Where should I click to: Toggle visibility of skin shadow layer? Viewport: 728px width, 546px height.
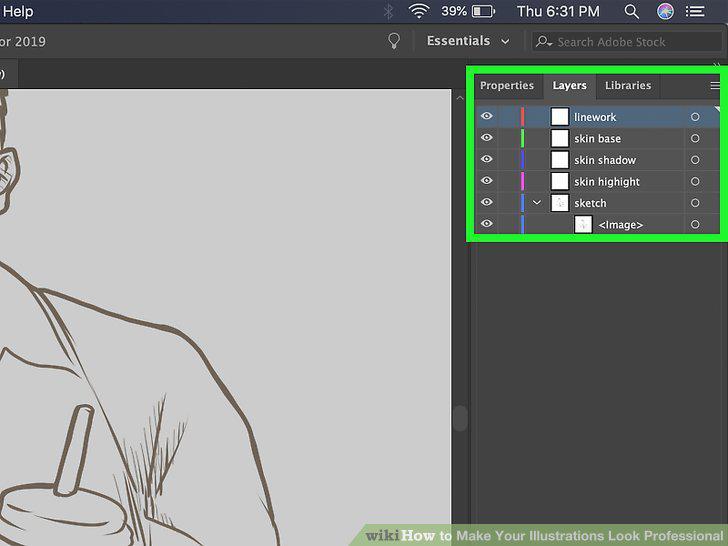pyautogui.click(x=487, y=159)
